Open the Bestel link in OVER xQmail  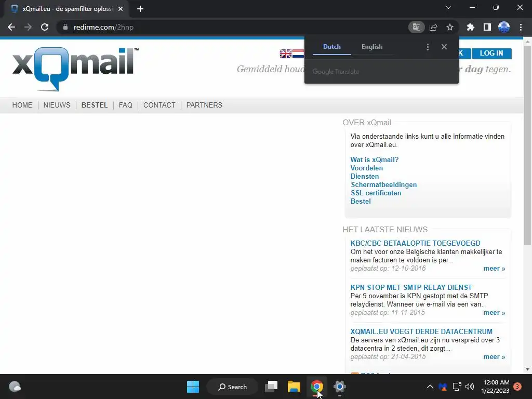361,201
